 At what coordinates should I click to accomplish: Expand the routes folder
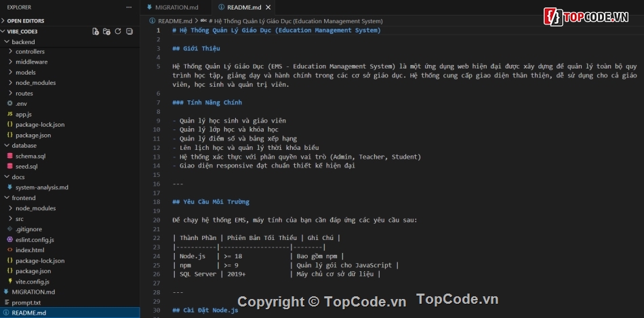(x=24, y=94)
